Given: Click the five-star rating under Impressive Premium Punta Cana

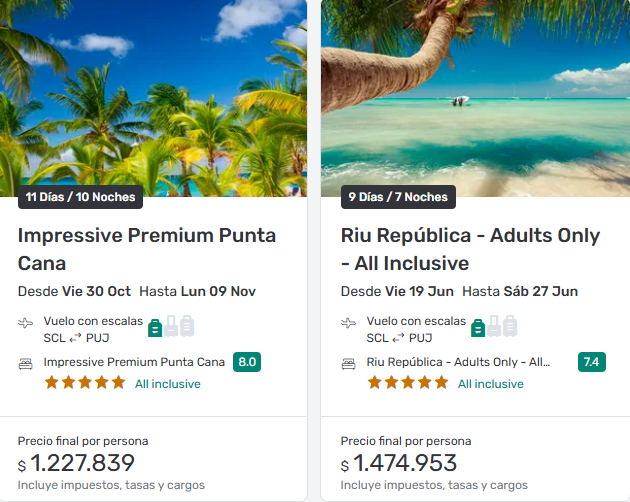Looking at the screenshot, I should [x=85, y=383].
